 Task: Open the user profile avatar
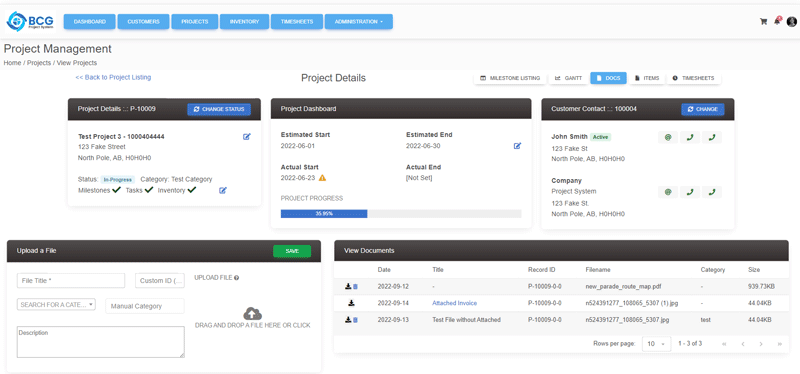pyautogui.click(x=791, y=21)
